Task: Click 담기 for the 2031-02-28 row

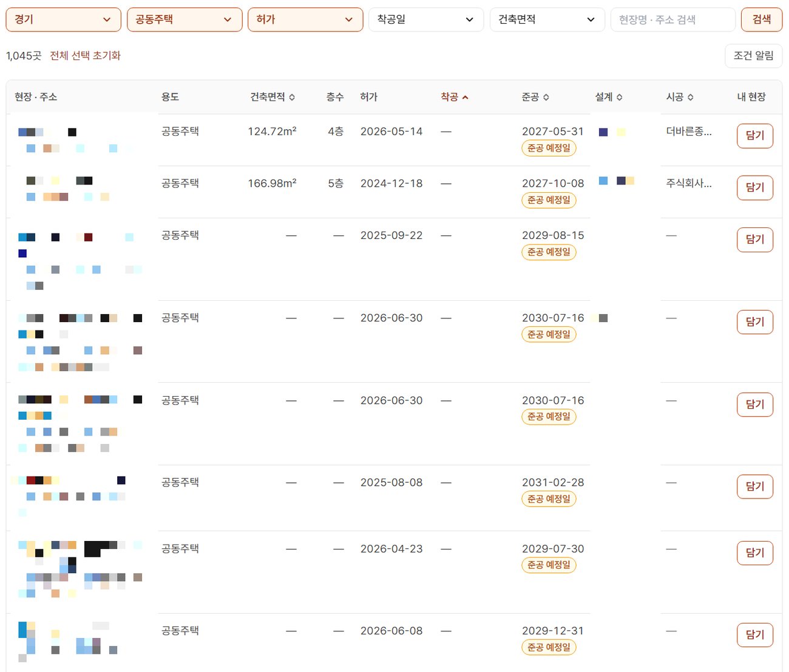Action: pyautogui.click(x=755, y=486)
